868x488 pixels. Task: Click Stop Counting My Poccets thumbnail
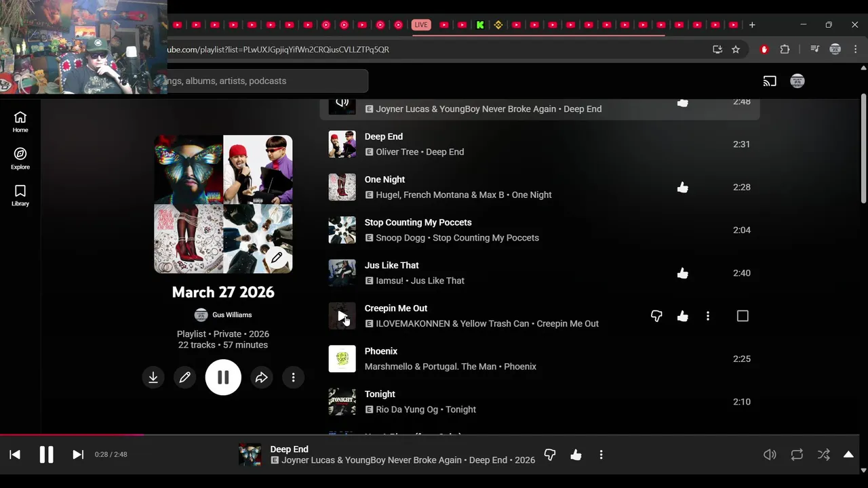pyautogui.click(x=342, y=230)
